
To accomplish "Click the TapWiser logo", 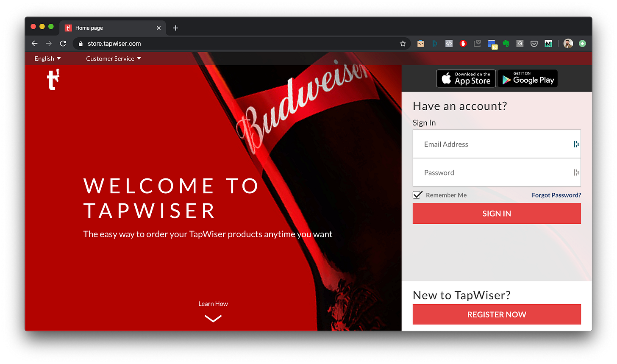I will pyautogui.click(x=53, y=79).
